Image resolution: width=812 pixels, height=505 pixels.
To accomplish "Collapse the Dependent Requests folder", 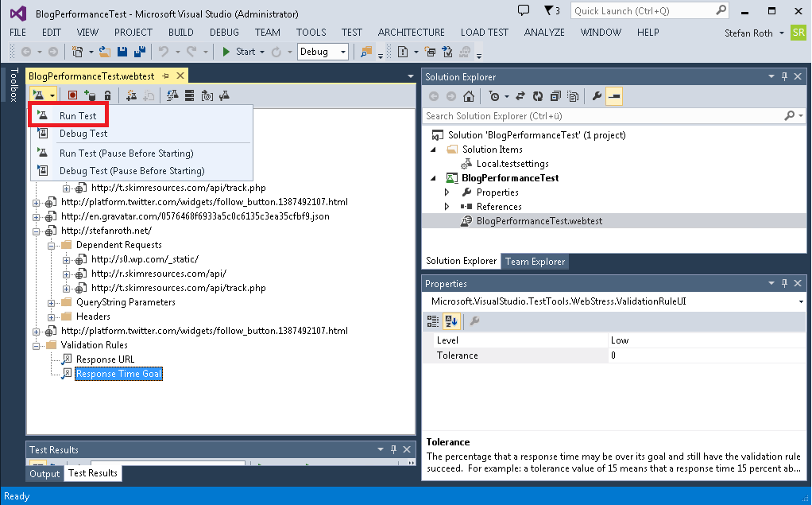I will (x=52, y=245).
